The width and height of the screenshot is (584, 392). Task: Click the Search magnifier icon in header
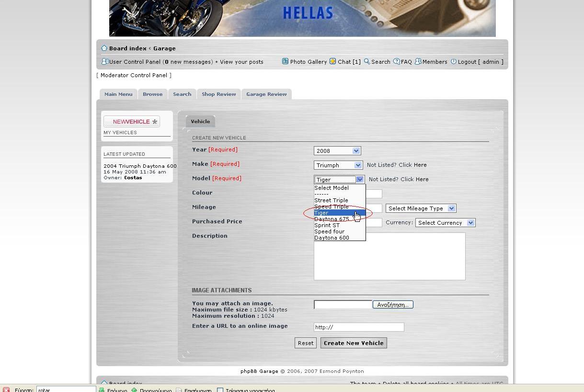coord(366,61)
